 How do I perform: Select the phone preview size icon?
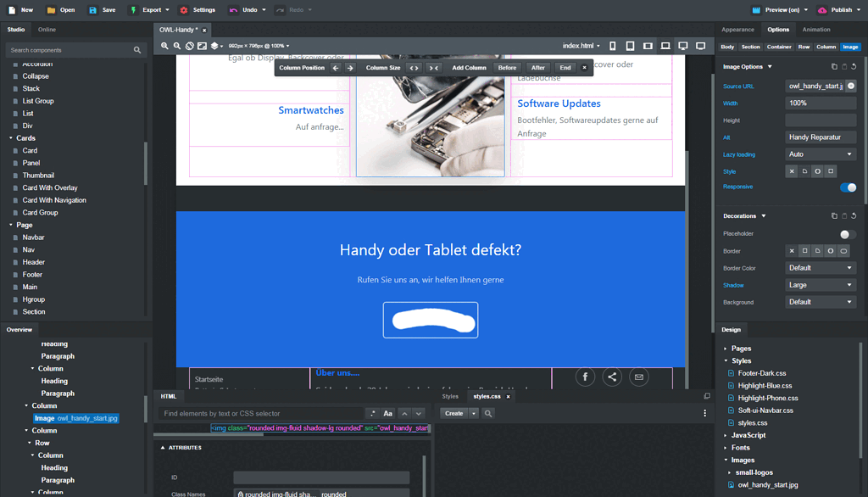[x=614, y=45]
